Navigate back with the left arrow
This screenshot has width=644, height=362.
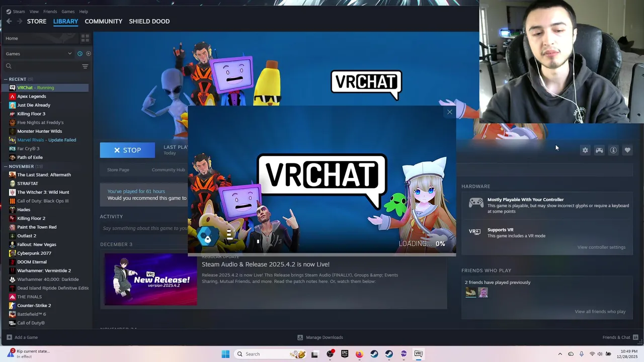coord(9,21)
